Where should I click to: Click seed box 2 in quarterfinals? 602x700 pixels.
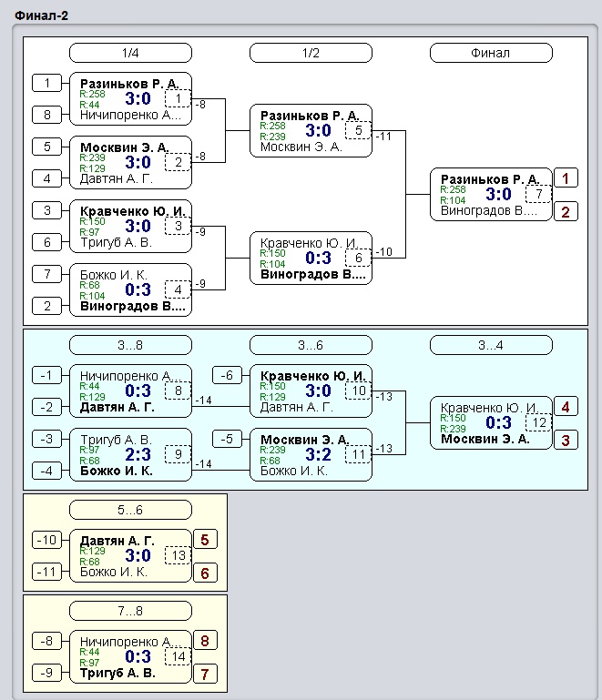pos(46,306)
